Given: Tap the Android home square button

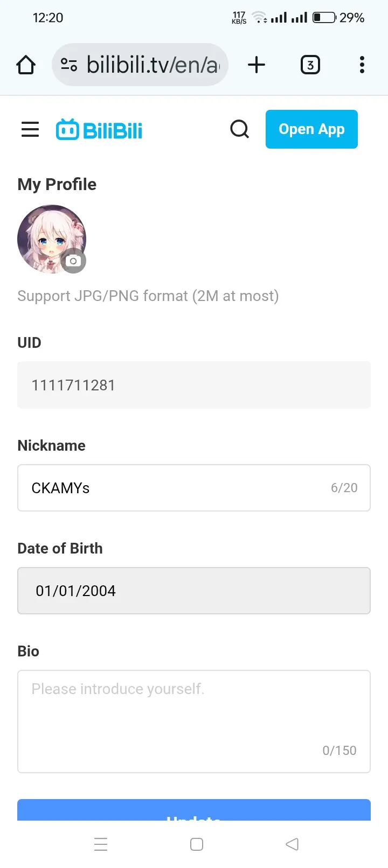Looking at the screenshot, I should coord(197,844).
